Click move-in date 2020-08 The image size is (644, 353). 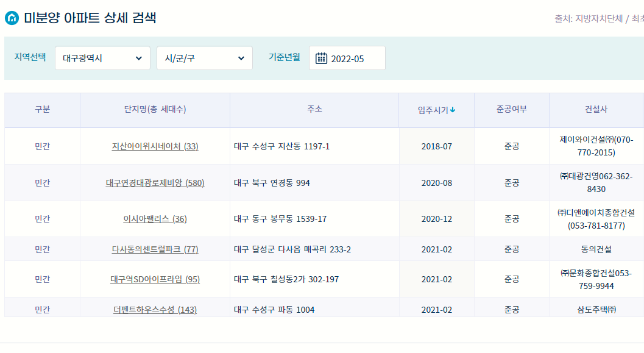[x=437, y=183]
